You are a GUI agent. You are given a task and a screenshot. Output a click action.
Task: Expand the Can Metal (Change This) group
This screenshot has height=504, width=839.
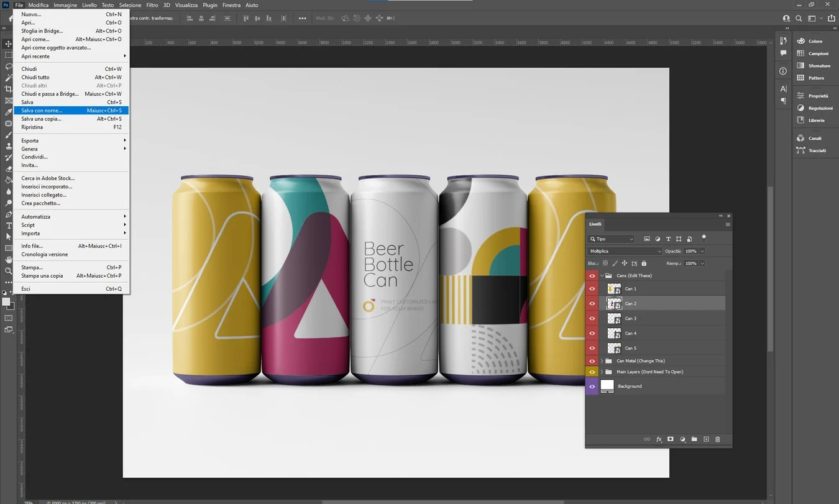(601, 360)
